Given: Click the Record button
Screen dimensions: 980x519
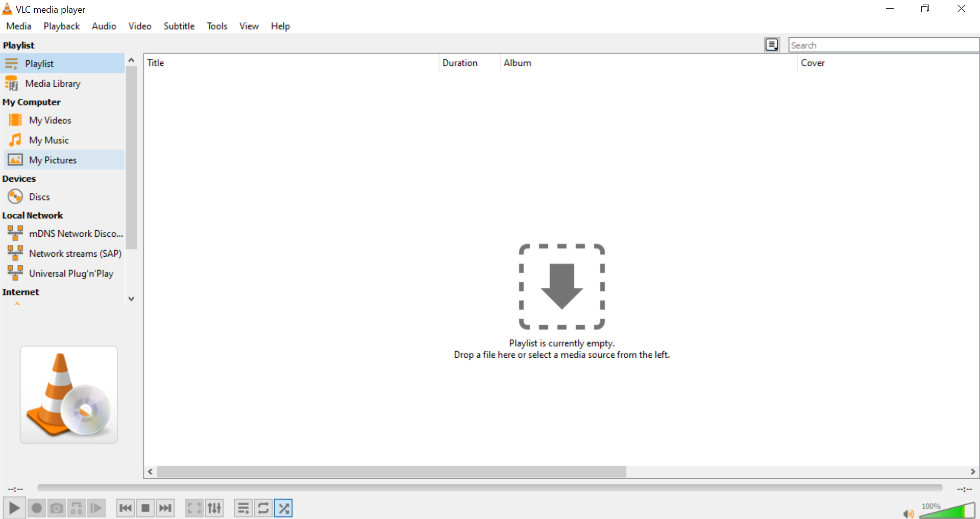Looking at the screenshot, I should pos(37,508).
